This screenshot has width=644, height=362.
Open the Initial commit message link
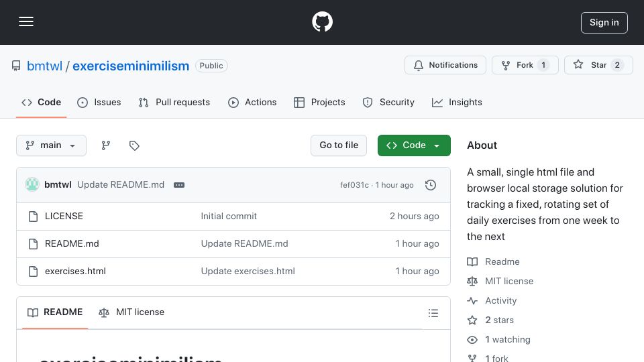tap(229, 217)
